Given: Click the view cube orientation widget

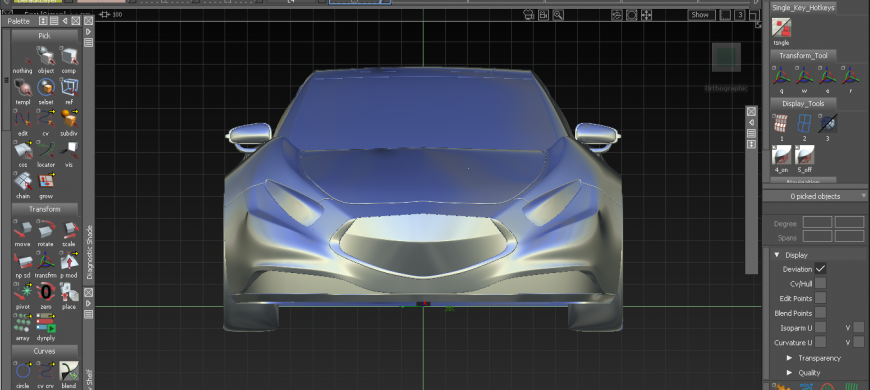Looking at the screenshot, I should click(x=726, y=57).
